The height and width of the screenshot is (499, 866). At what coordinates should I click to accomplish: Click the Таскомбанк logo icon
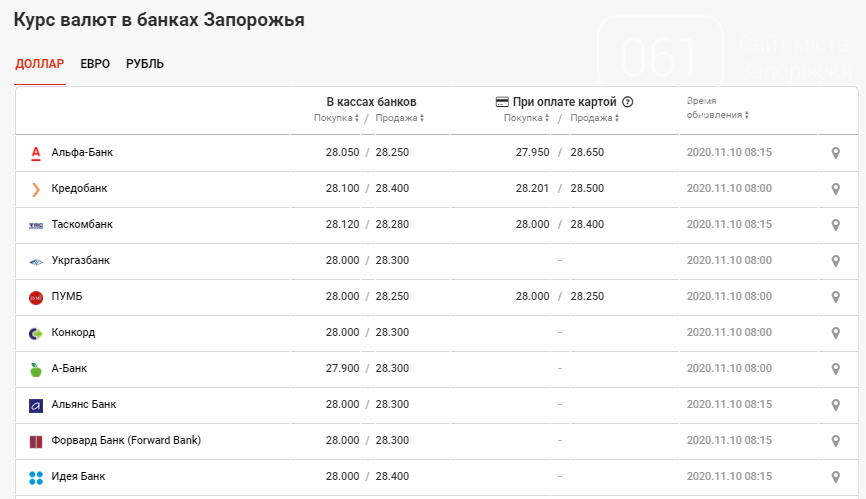(x=36, y=225)
